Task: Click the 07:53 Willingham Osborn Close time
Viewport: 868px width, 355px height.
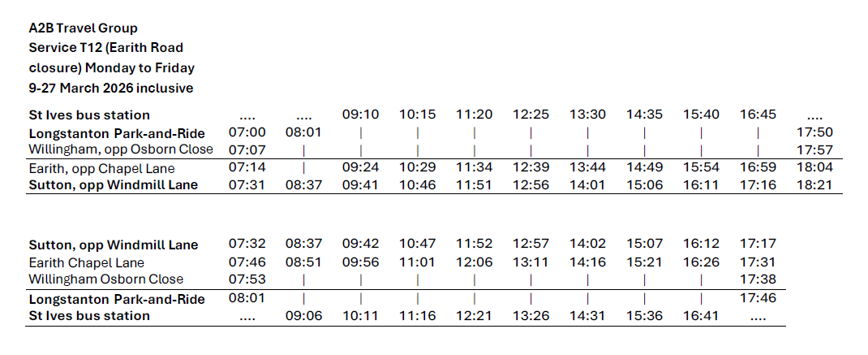Action: pos(247,279)
